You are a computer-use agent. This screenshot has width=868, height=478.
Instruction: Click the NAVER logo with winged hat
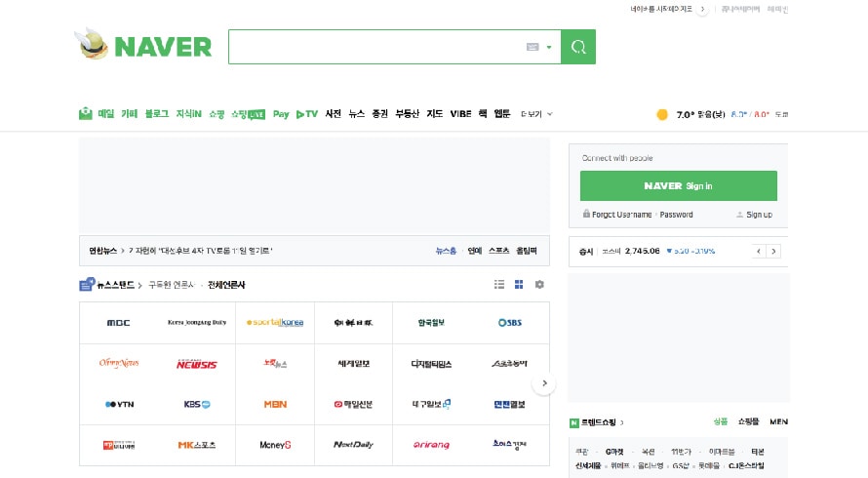click(x=143, y=44)
